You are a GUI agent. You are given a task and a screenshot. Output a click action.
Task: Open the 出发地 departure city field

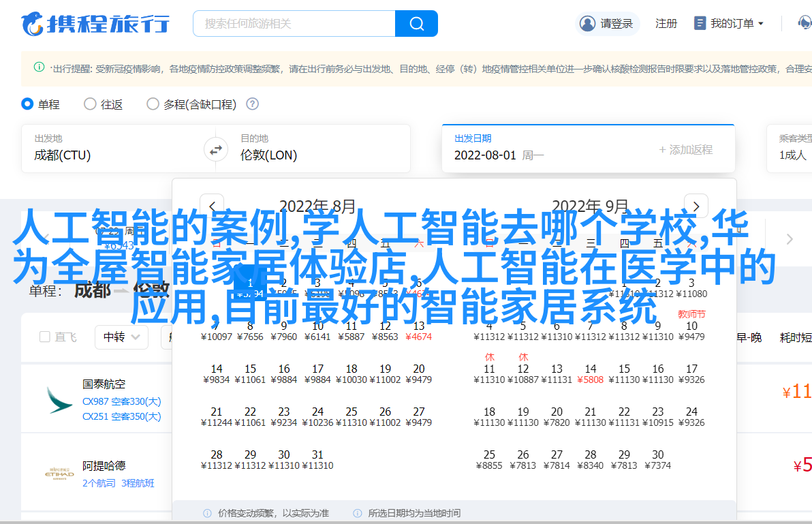tap(116, 149)
